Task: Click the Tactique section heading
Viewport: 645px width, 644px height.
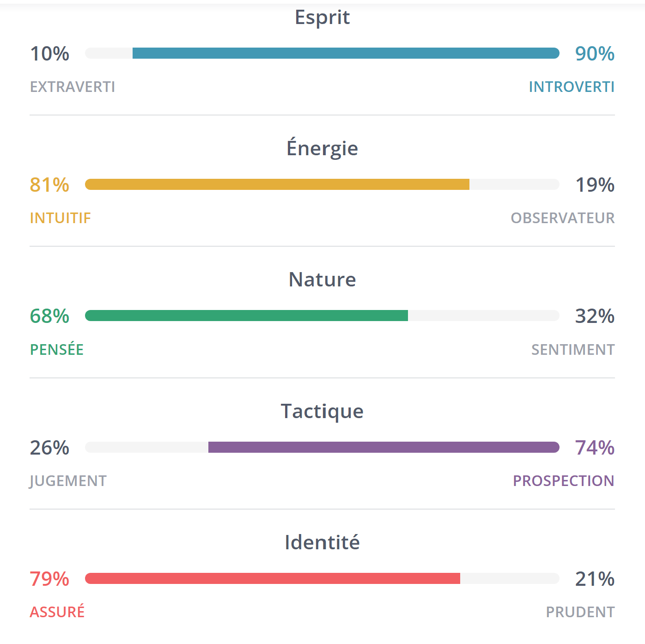Action: coord(322,411)
